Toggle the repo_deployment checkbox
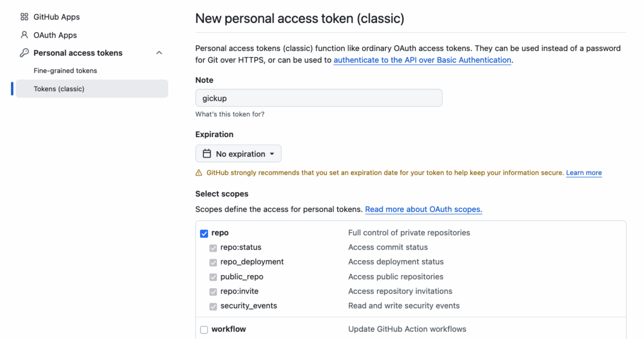This screenshot has height=339, width=644. (213, 263)
